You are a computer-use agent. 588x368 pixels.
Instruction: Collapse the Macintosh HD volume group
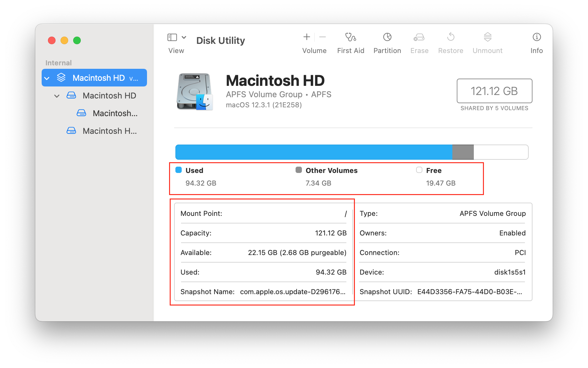pyautogui.click(x=57, y=96)
